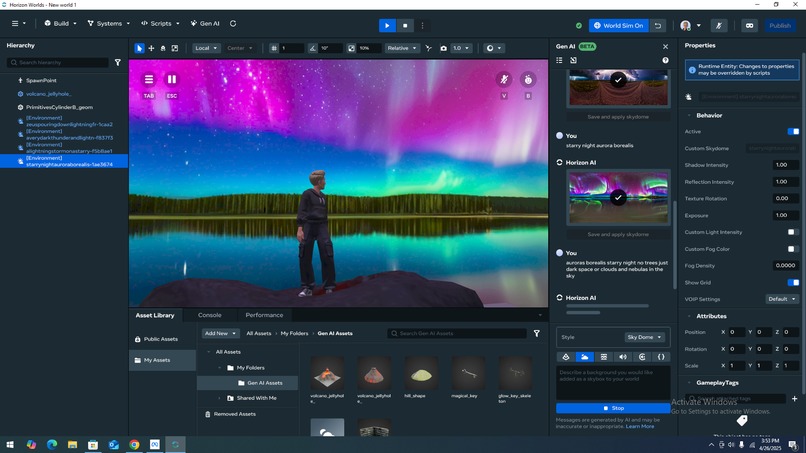
Task: Select Public Assets in Asset Library
Action: tap(162, 339)
